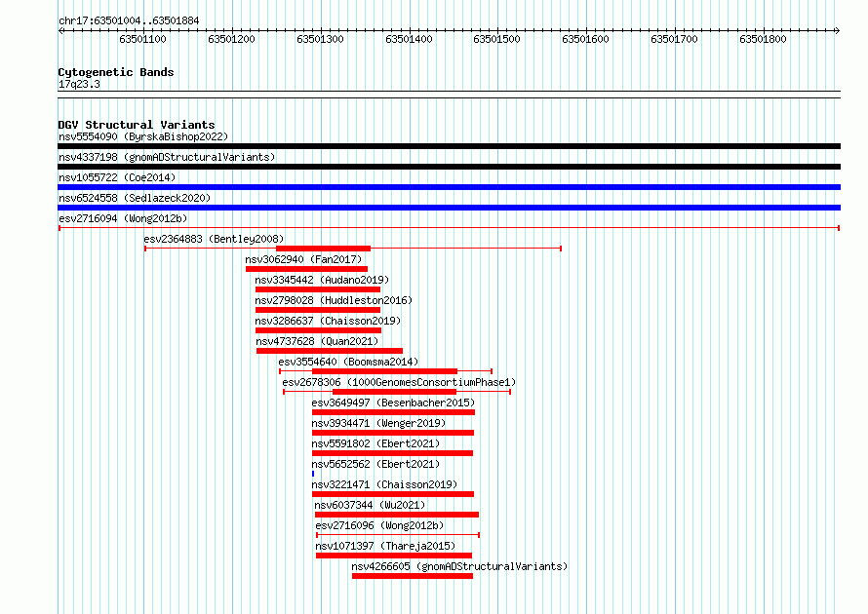This screenshot has width=868, height=614.
Task: Click the left arrowhead of the ruler
Action: pyautogui.click(x=60, y=31)
